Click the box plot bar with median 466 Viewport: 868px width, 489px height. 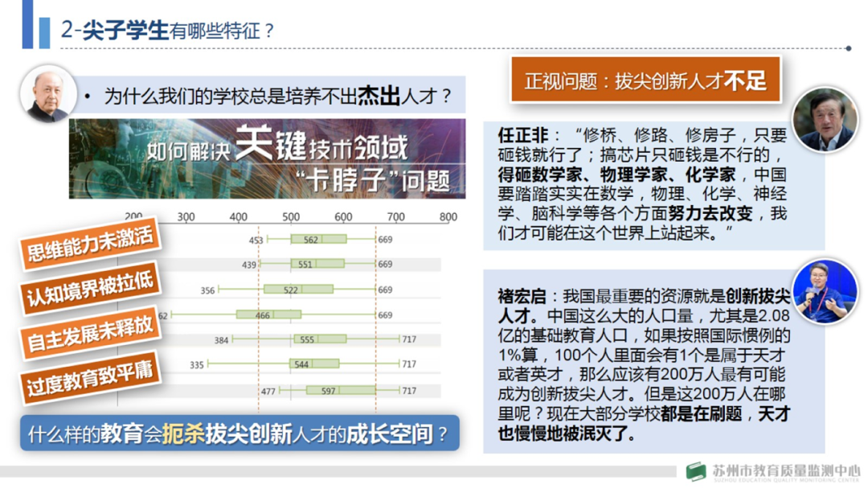(x=269, y=314)
